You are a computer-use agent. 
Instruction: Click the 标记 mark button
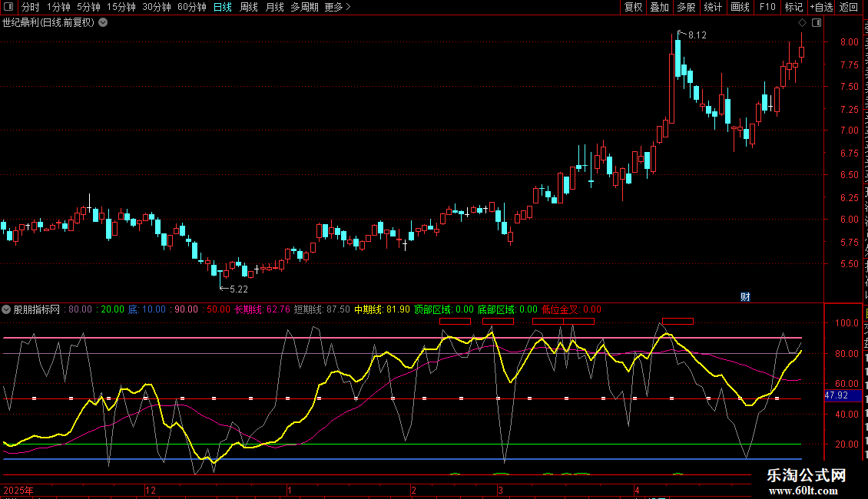(793, 7)
